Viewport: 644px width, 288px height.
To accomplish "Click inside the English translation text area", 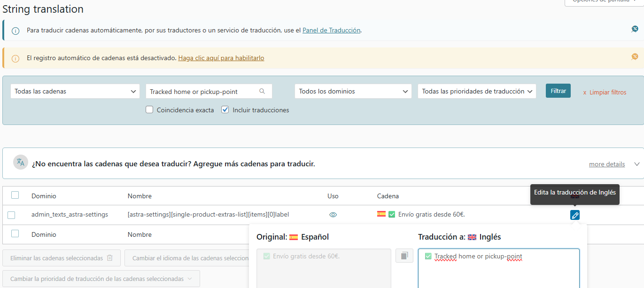I will click(498, 272).
